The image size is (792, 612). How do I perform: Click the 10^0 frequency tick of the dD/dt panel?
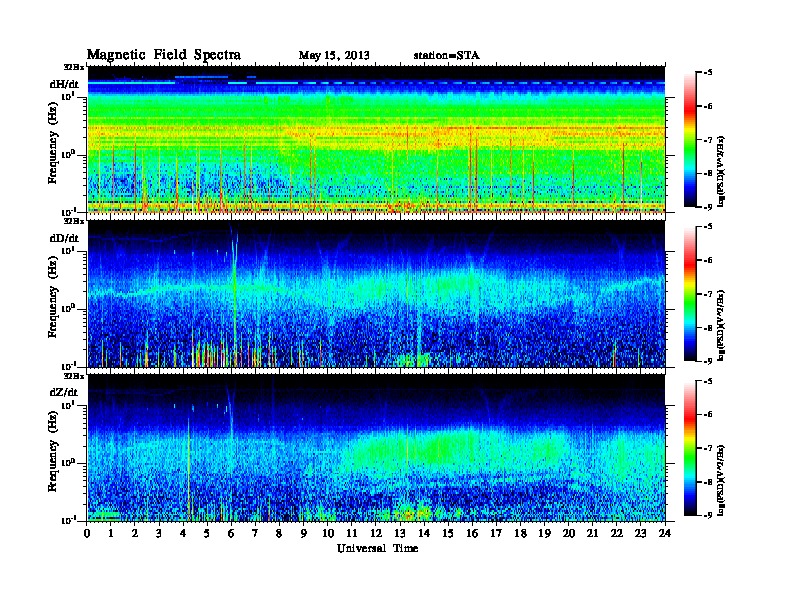click(69, 308)
